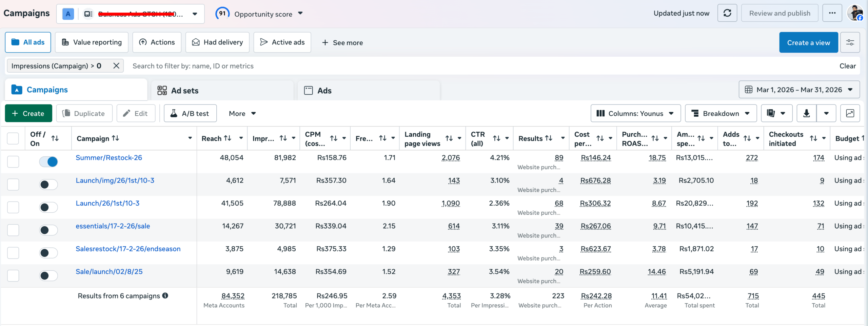Open the reports icon dropdown

coord(776,113)
